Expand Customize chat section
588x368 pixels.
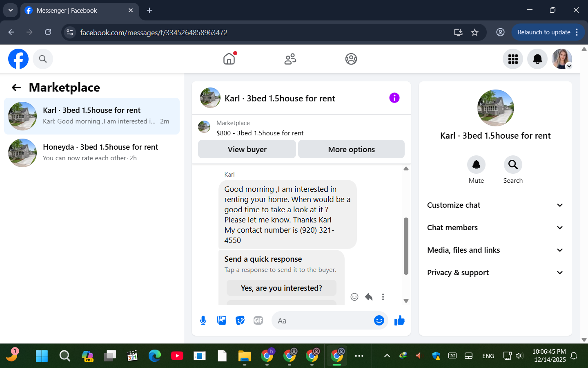point(495,205)
